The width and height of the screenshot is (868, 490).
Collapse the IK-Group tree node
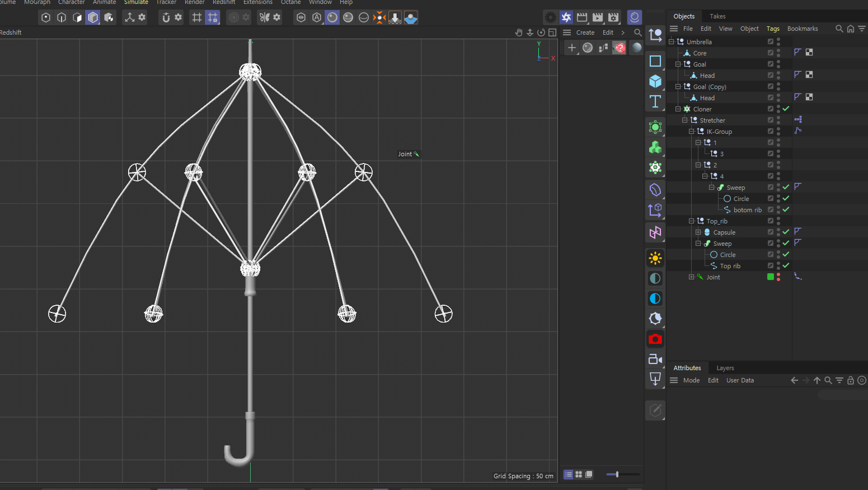[692, 131]
